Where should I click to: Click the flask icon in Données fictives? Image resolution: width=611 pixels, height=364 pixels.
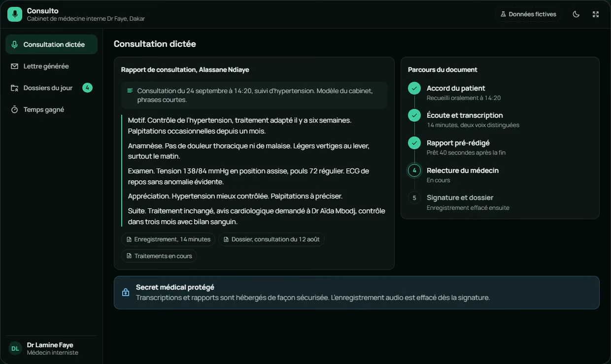[503, 14]
